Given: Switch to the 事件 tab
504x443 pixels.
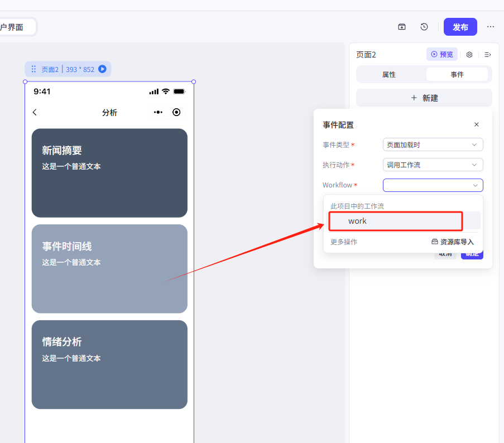Looking at the screenshot, I should click(457, 74).
